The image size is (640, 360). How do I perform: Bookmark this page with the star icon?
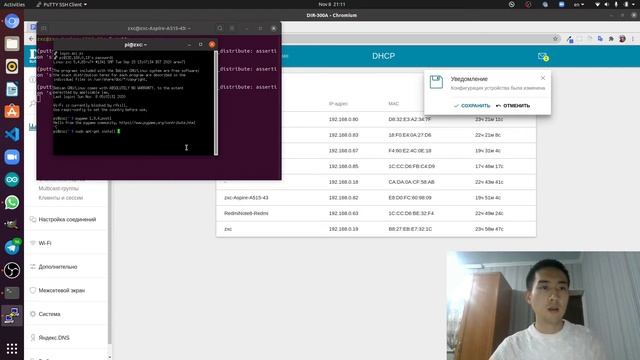pos(556,39)
